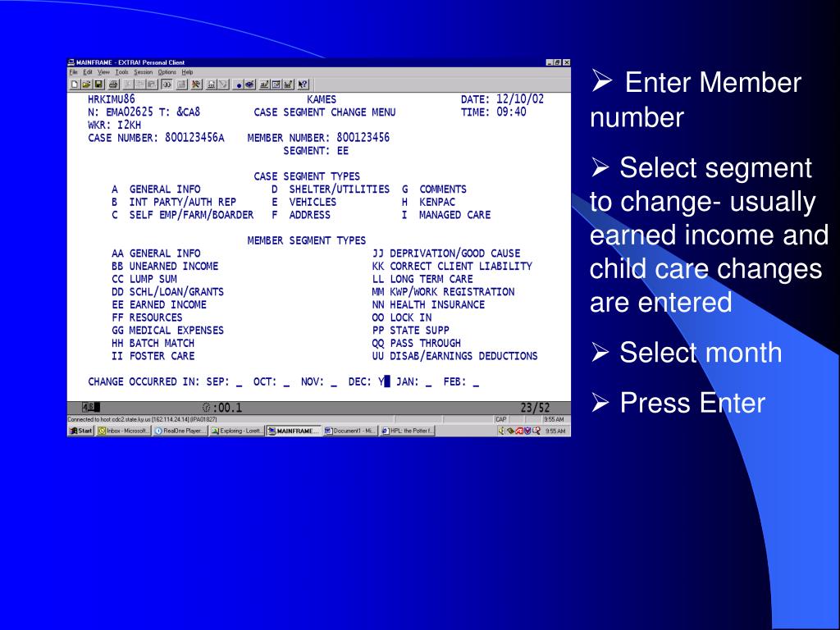Switch to HPL: the Potter taskbar button
The width and height of the screenshot is (840, 630).
(x=407, y=431)
